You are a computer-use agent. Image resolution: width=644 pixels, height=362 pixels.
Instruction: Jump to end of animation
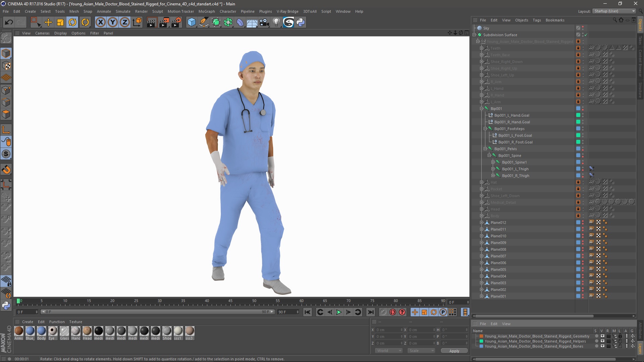[x=371, y=312]
